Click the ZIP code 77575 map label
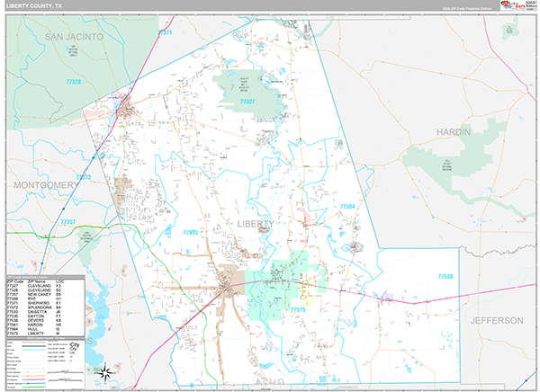Viewport: 540px width, 392px height. point(299,309)
